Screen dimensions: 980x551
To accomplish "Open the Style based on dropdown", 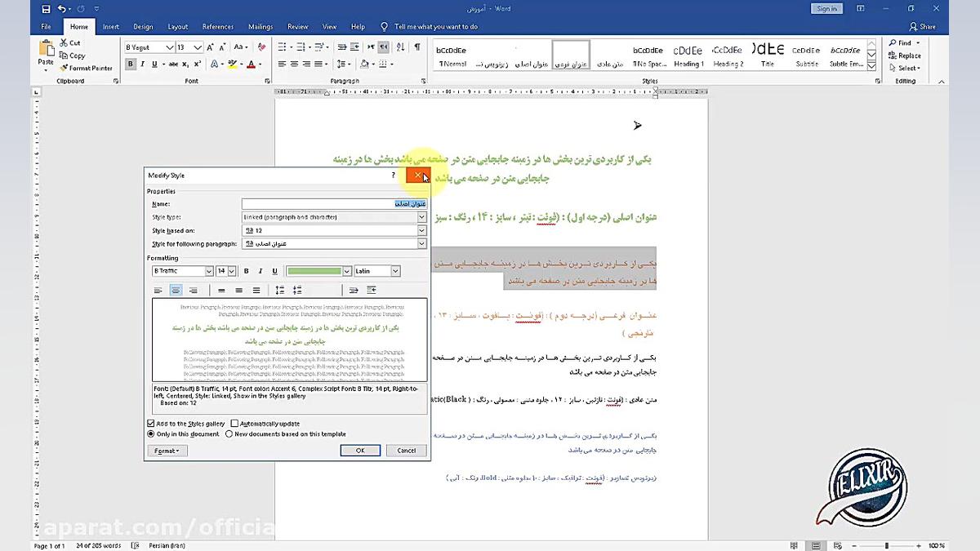I will pyautogui.click(x=421, y=231).
